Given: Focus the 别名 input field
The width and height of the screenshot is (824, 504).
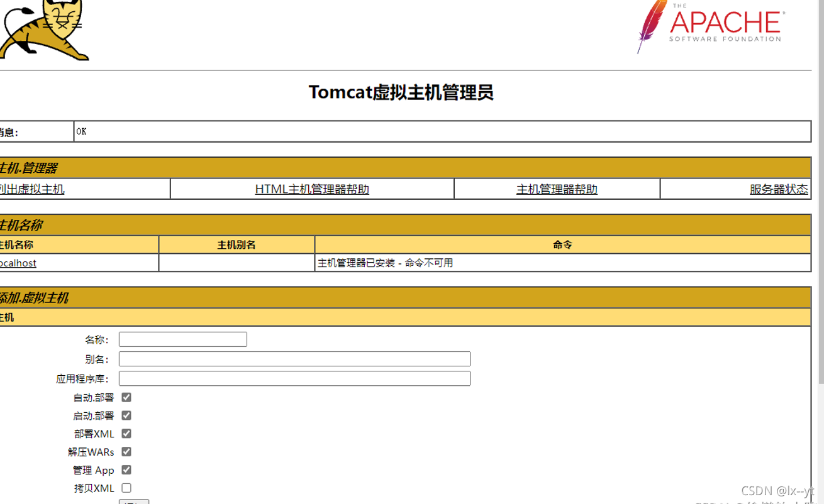Looking at the screenshot, I should tap(294, 359).
